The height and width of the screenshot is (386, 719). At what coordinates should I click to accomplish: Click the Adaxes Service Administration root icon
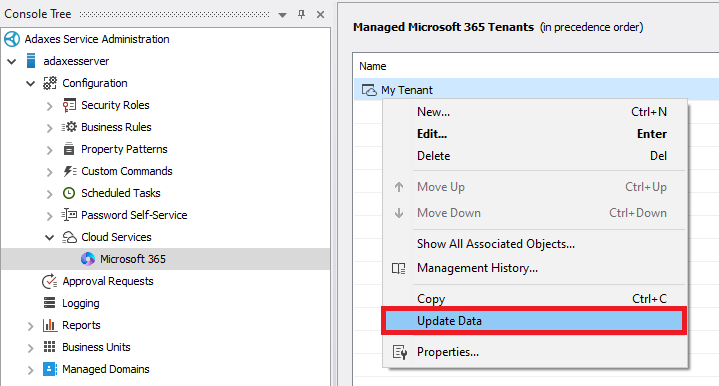point(12,39)
